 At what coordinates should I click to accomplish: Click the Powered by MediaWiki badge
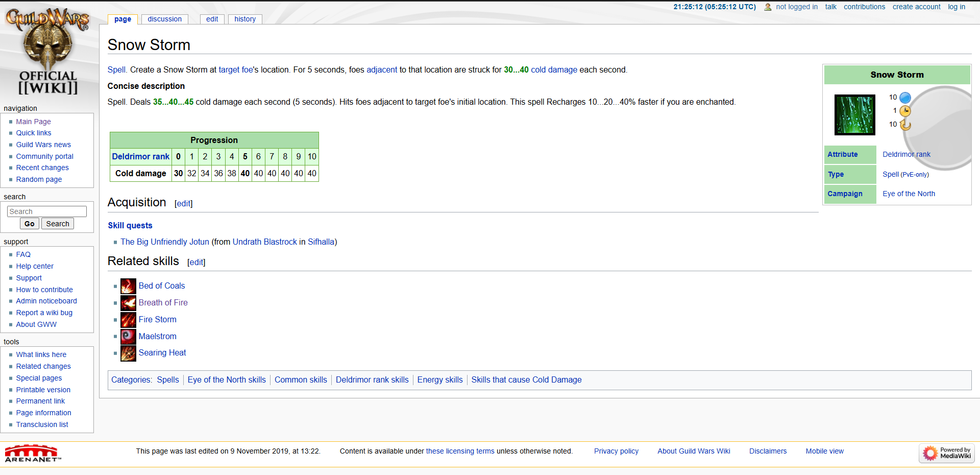click(x=947, y=453)
